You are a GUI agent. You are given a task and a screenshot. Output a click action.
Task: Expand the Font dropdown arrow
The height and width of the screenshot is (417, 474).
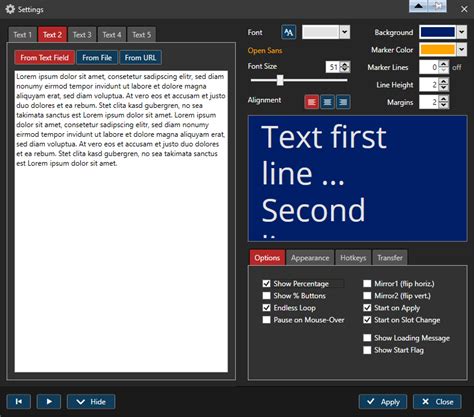click(x=345, y=32)
